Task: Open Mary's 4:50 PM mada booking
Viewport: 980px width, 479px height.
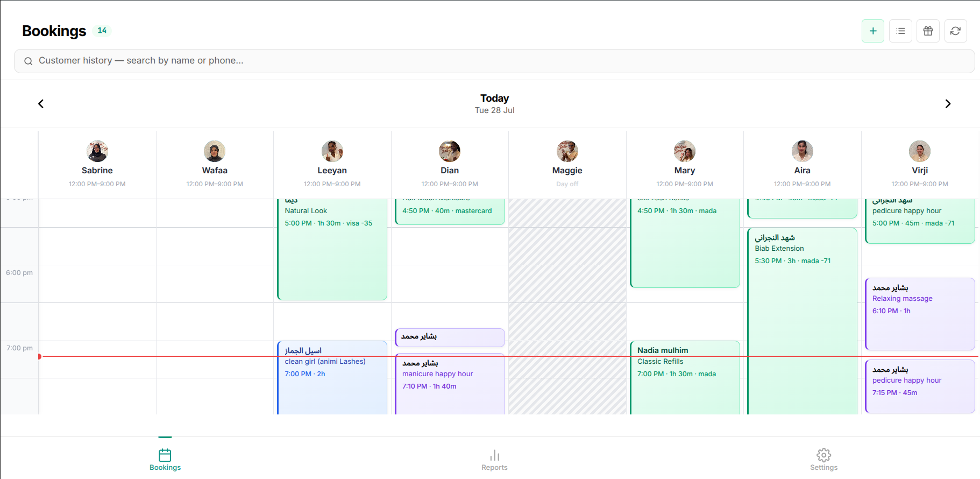Action: tap(685, 243)
